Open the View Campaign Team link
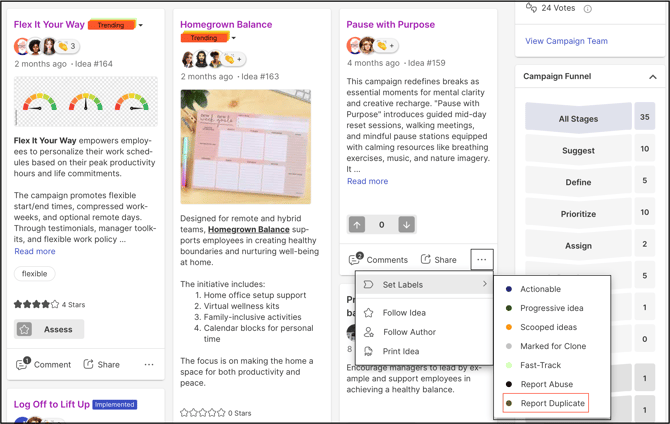Image resolution: width=670 pixels, height=424 pixels. point(566,41)
